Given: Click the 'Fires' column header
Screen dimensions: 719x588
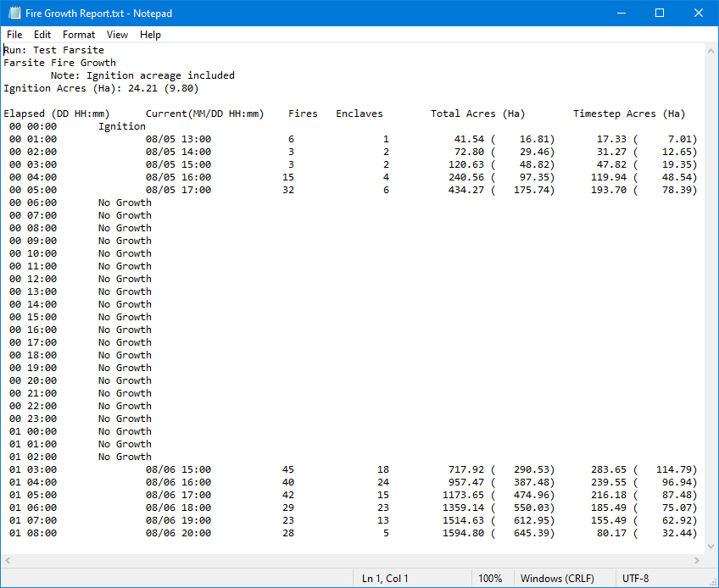Looking at the screenshot, I should (x=303, y=114).
